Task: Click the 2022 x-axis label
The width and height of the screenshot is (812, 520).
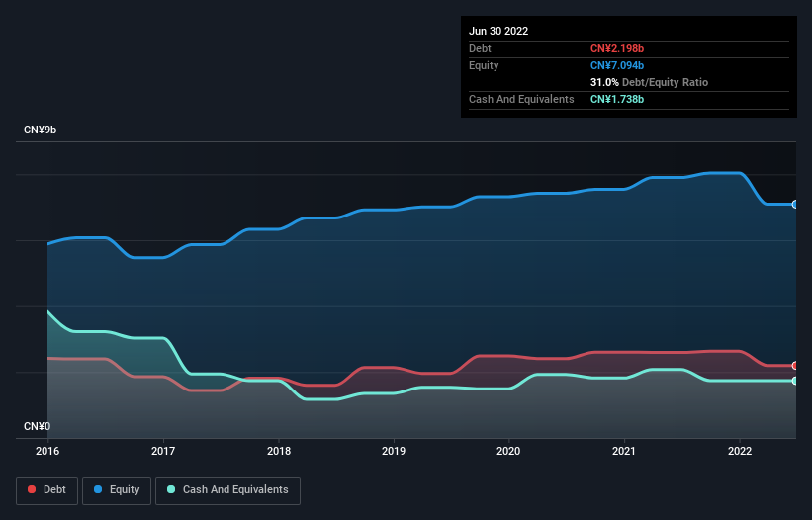Action: pos(740,451)
